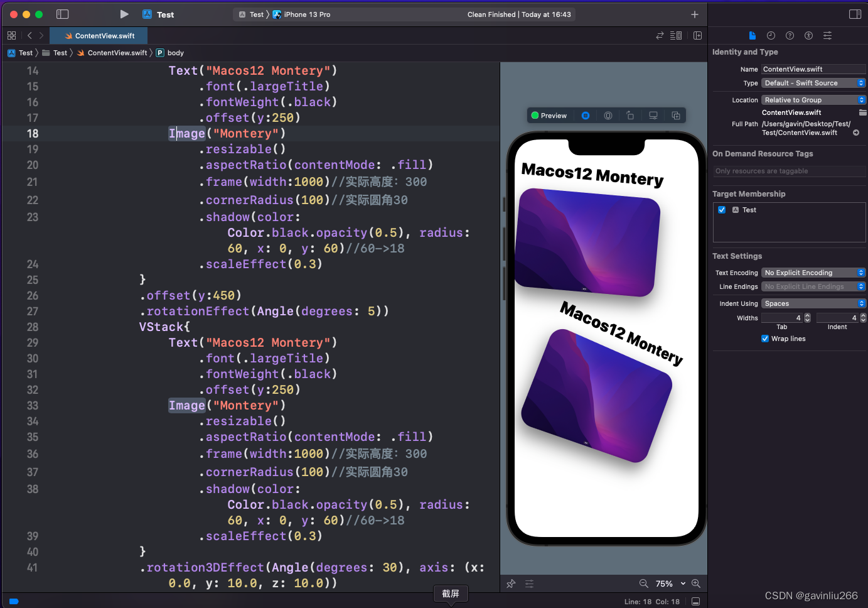868x608 pixels.
Task: Zoom out the preview canvas
Action: click(643, 584)
